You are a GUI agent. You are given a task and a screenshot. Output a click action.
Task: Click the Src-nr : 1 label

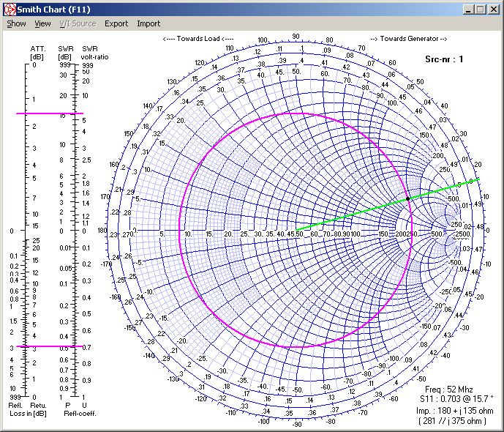tap(444, 59)
